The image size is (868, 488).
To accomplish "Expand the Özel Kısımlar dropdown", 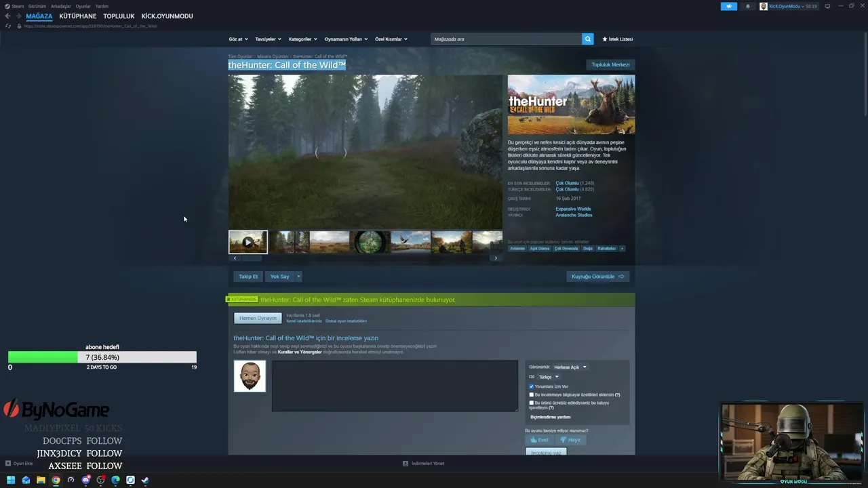I will point(391,39).
